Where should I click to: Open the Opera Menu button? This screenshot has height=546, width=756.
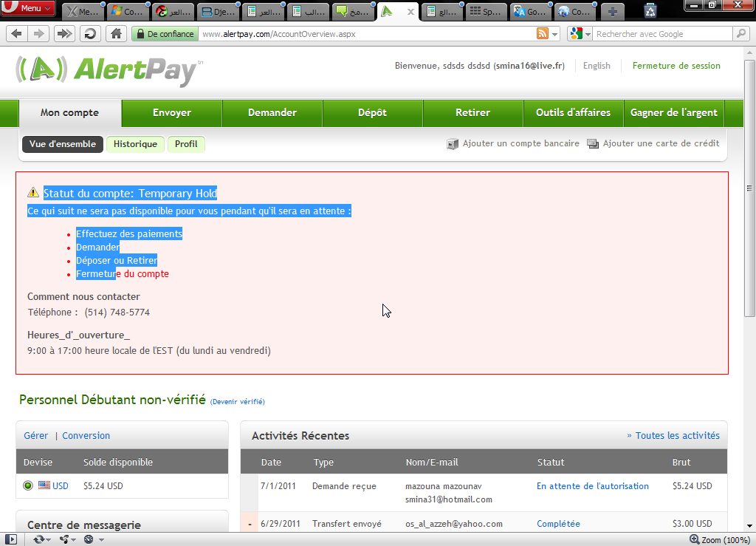point(27,7)
